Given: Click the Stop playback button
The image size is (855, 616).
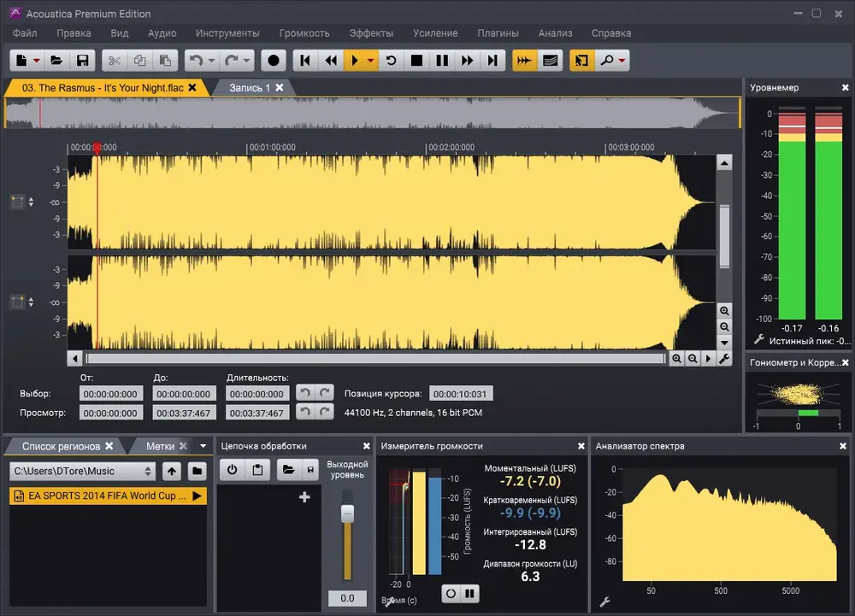Looking at the screenshot, I should coord(416,61).
